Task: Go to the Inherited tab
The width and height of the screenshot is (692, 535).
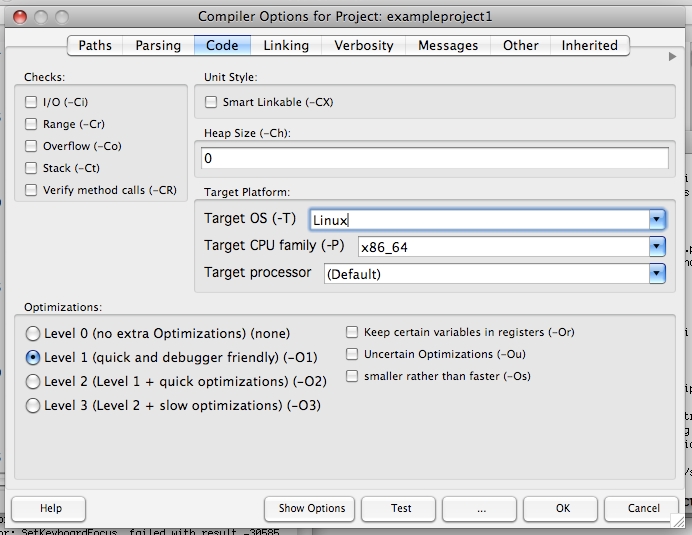Action: point(589,45)
